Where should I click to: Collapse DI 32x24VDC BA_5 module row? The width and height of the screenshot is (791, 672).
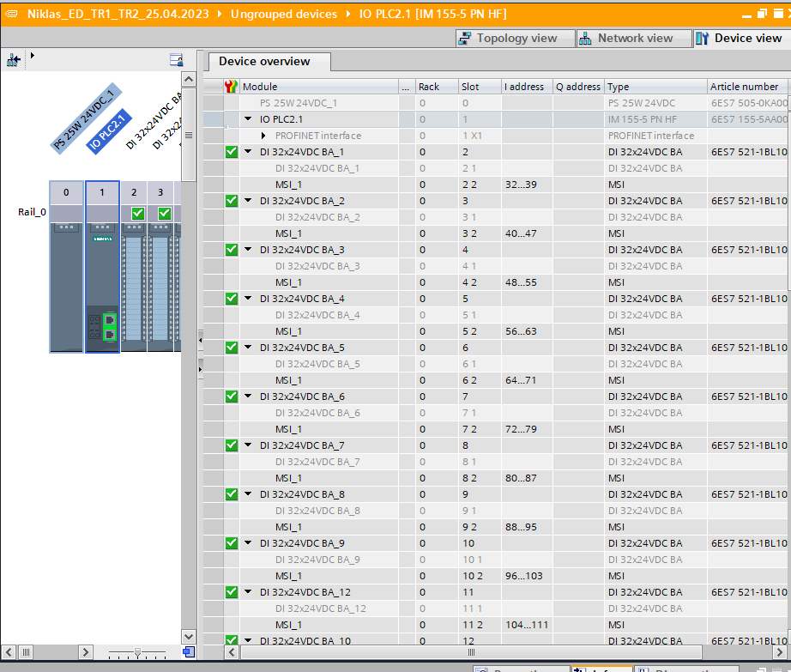click(248, 347)
